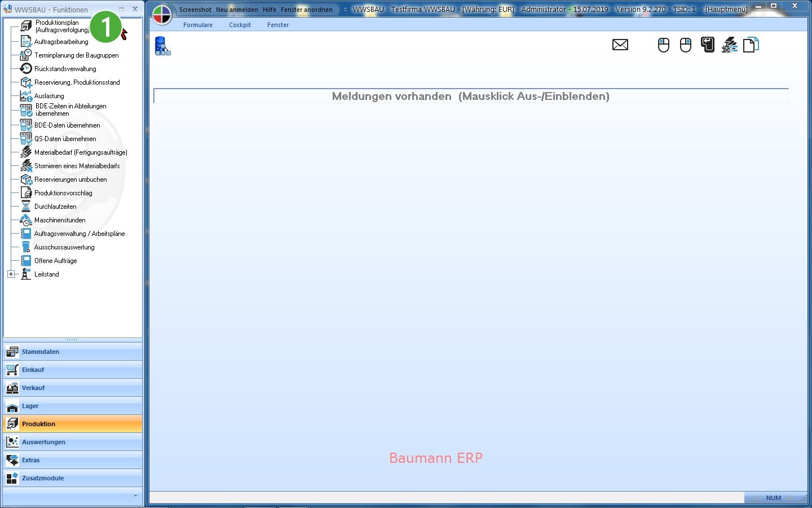
Task: Select Produktionsvorschlag tree entry text
Action: pyautogui.click(x=63, y=193)
